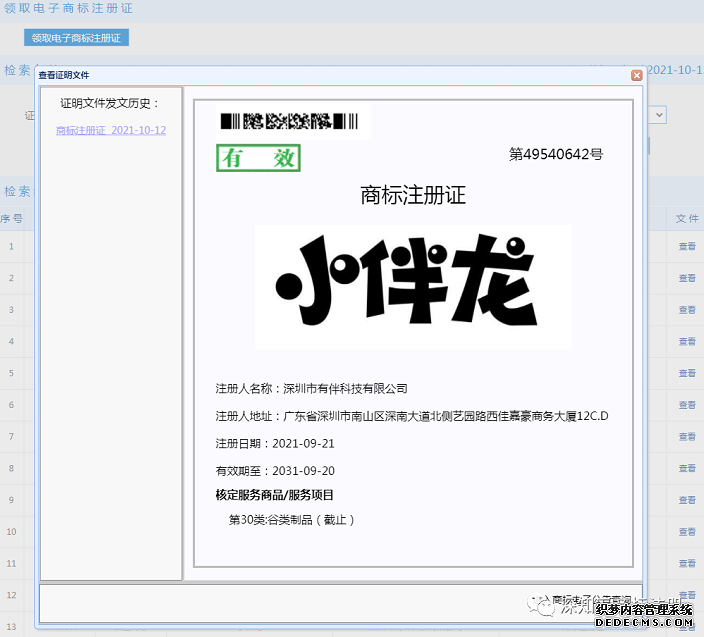Click 查看 link in row 3
704x637 pixels.
pos(687,310)
